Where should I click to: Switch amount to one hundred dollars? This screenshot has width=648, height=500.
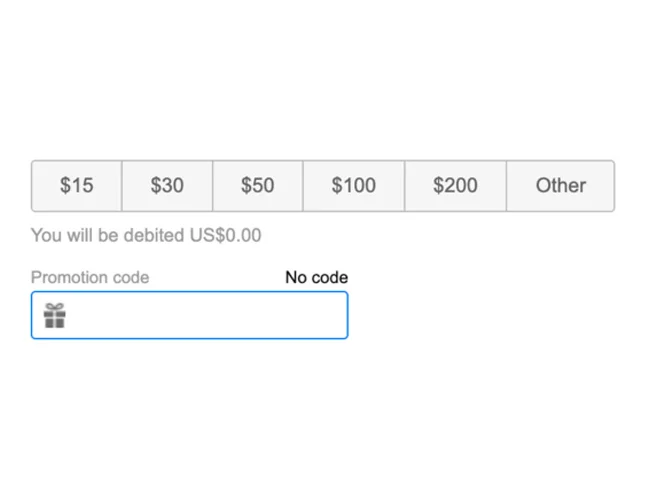354,186
